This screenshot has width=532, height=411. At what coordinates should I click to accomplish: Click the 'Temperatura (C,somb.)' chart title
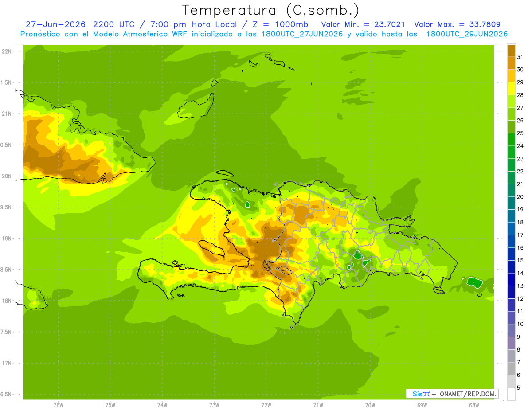271,10
